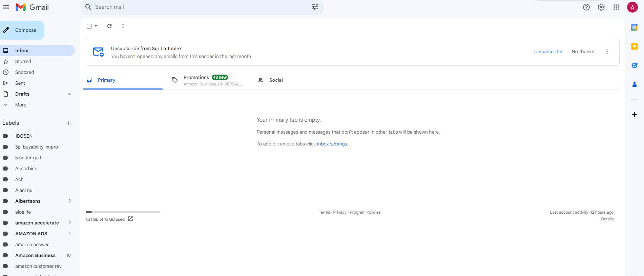Image resolution: width=644 pixels, height=276 pixels.
Task: Click No thanks in the banner
Action: tap(583, 52)
